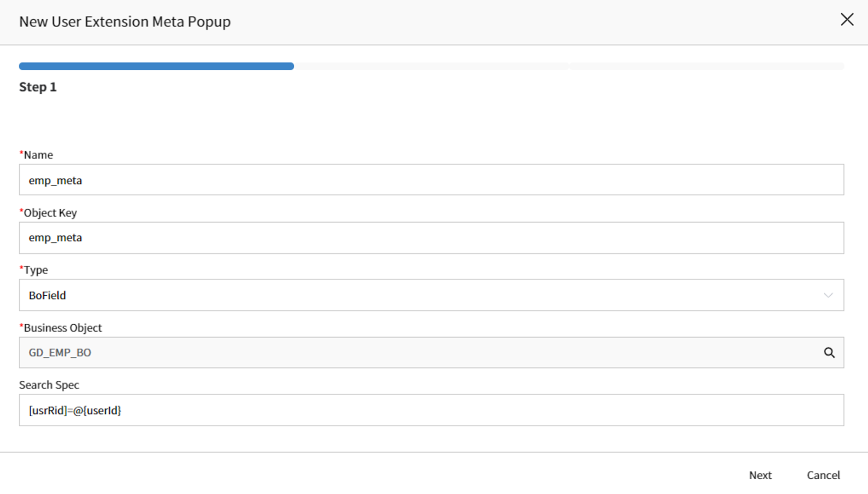The width and height of the screenshot is (868, 494).
Task: Jump to the third progress bar segment
Action: (x=707, y=66)
